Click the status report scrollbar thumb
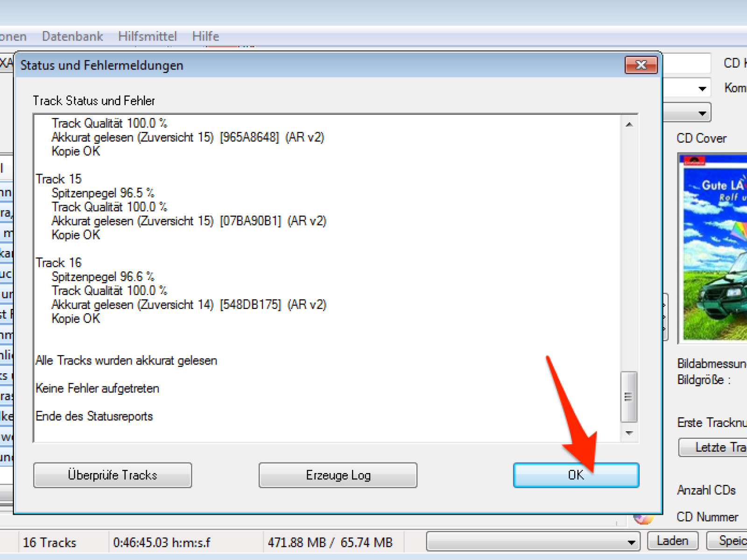747x560 pixels. pyautogui.click(x=629, y=397)
